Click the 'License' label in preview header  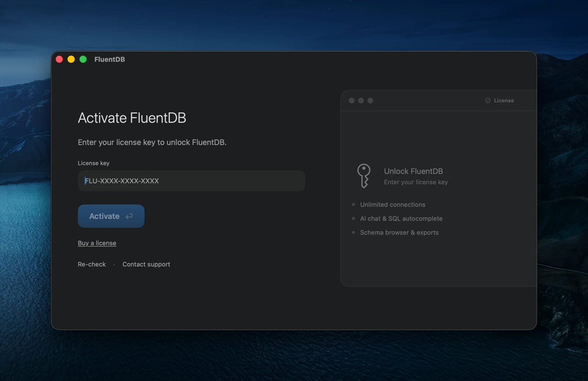[x=504, y=101]
